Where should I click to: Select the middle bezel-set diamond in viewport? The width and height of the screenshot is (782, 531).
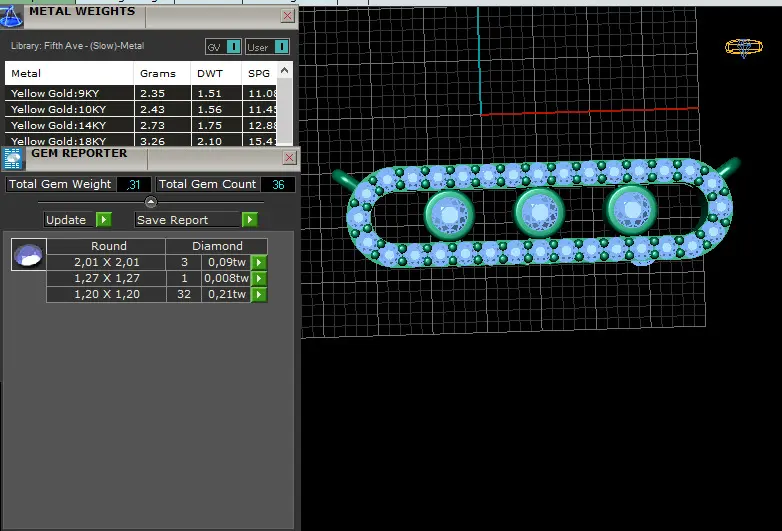click(x=539, y=212)
